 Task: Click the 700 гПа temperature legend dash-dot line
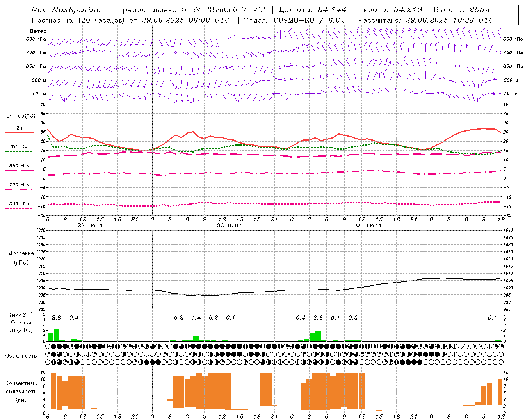pyautogui.click(x=18, y=189)
